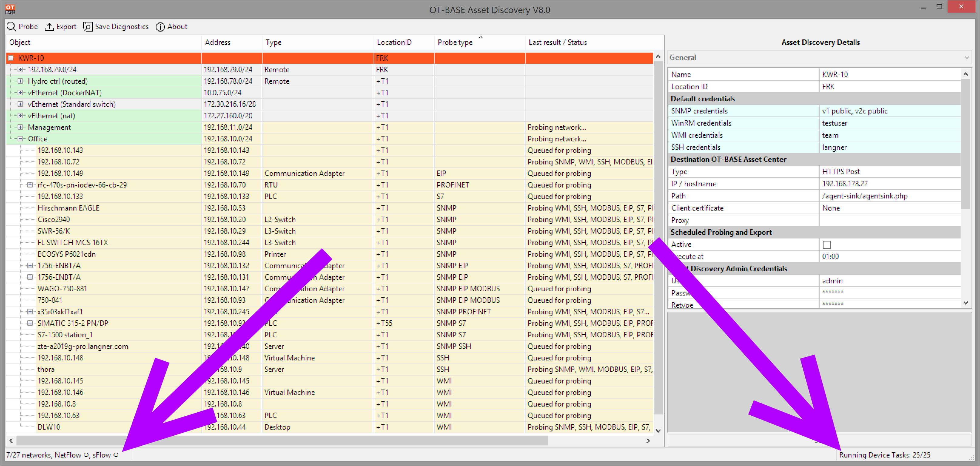
Task: Open the Probe menu
Action: [23, 27]
